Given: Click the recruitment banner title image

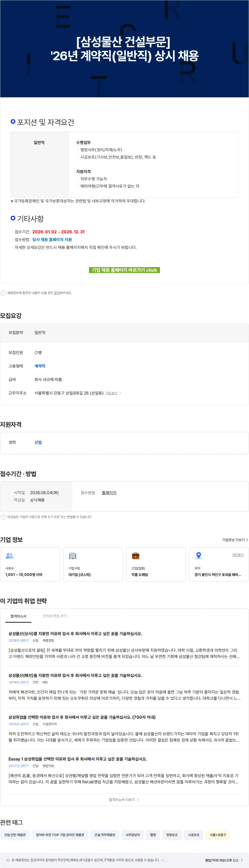Looking at the screenshot, I should click(125, 49).
